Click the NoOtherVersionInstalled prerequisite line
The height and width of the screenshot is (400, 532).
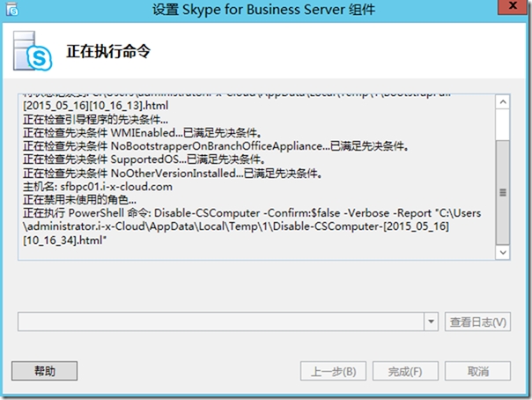[173, 174]
